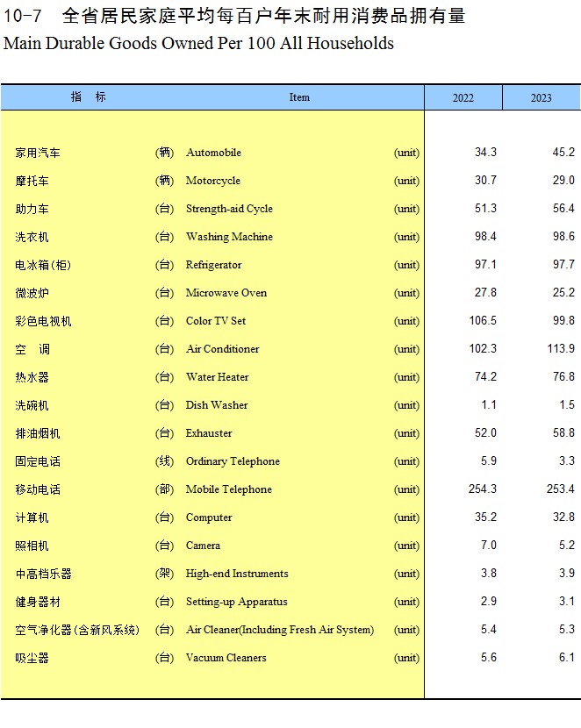This screenshot has width=581, height=728.
Task: Click the Vacuum Cleaners value 6.1
Action: [x=567, y=657]
